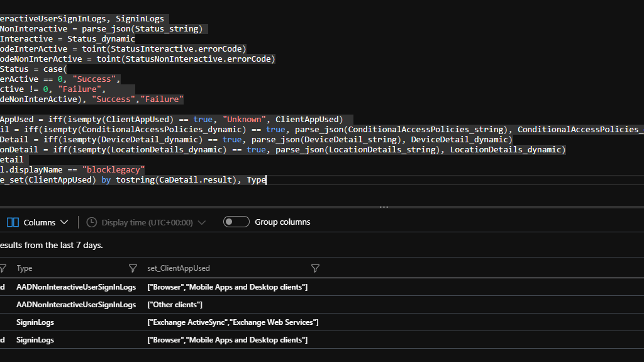Click "results from the last 7 days" text
Screen dimensions: 644x362
(x=52, y=245)
